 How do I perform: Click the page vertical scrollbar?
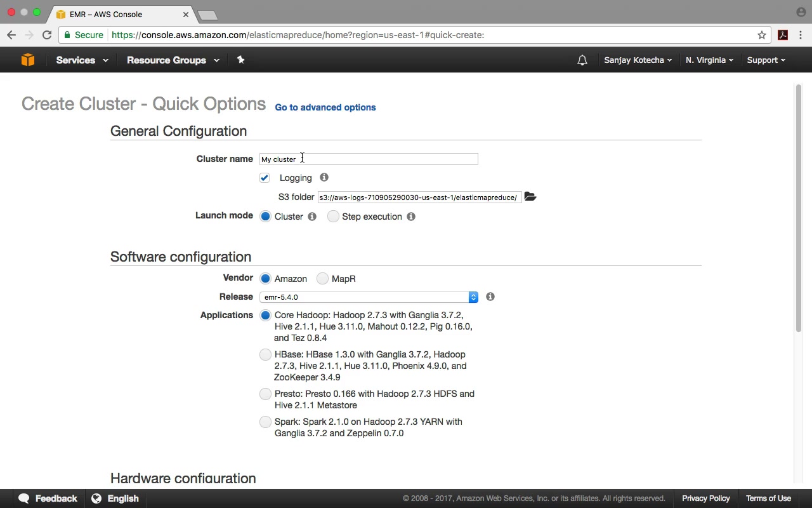coord(798,208)
